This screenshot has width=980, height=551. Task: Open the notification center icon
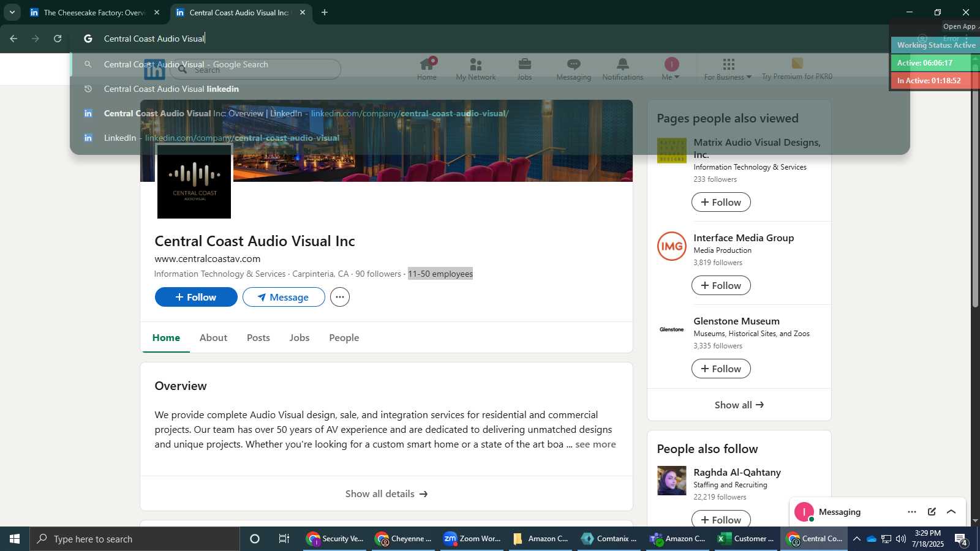pos(961,539)
